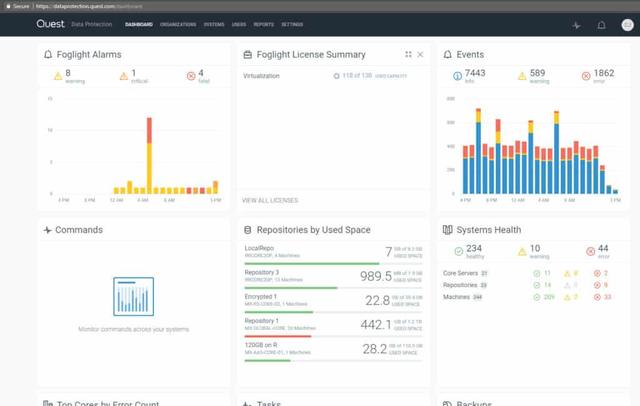Click the Repository 1 red usage bar
The height and width of the screenshot is (406, 640).
pyautogui.click(x=278, y=336)
